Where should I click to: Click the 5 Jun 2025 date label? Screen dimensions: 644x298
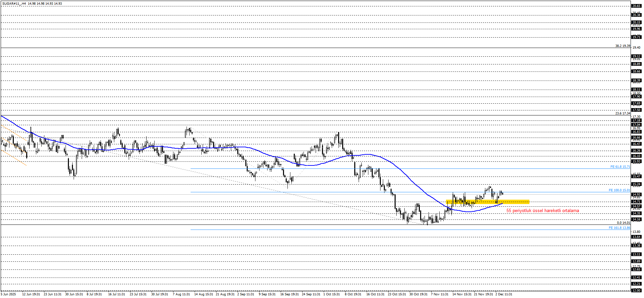click(x=8, y=294)
